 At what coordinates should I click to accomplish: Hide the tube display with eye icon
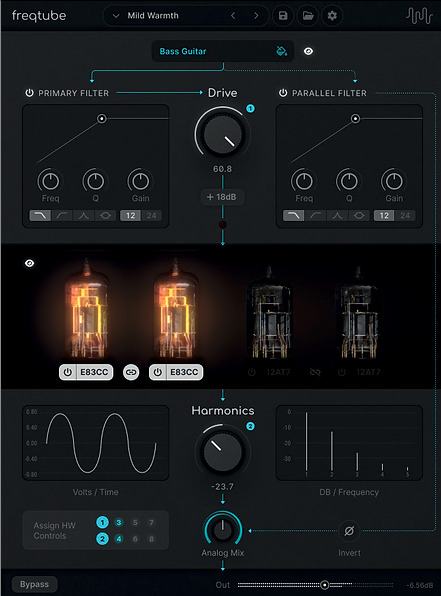tap(30, 263)
